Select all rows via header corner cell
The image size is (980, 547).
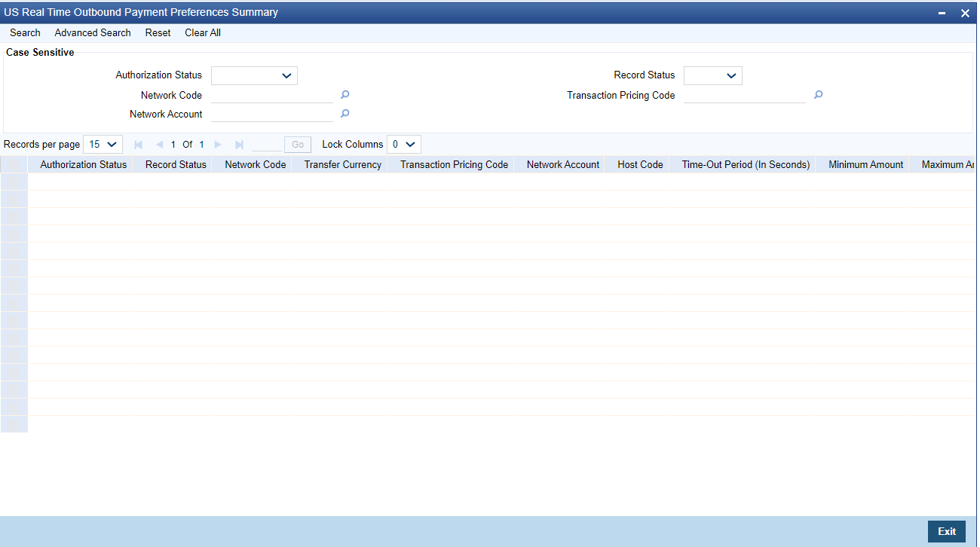click(14, 164)
